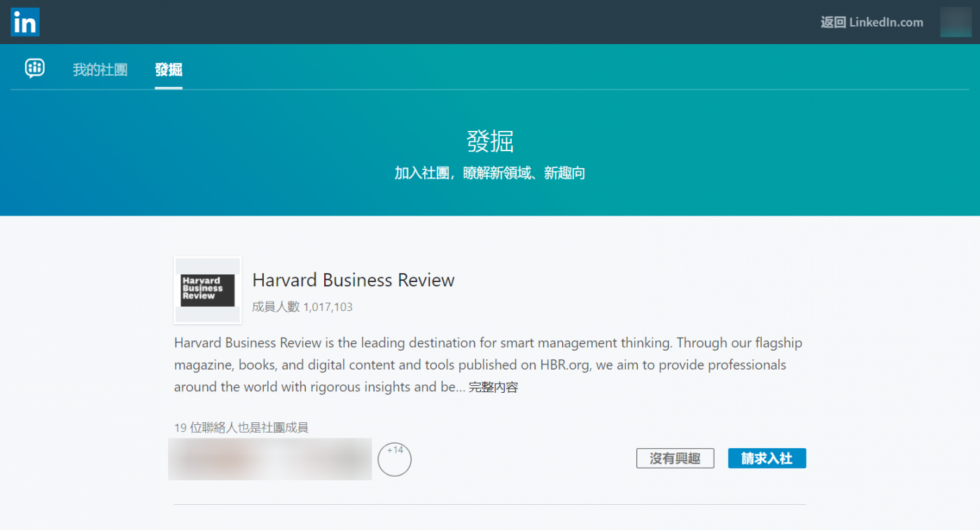Viewport: 980px width, 530px height.
Task: Go back via 返回 LinkedIn.com link
Action: pos(871,22)
